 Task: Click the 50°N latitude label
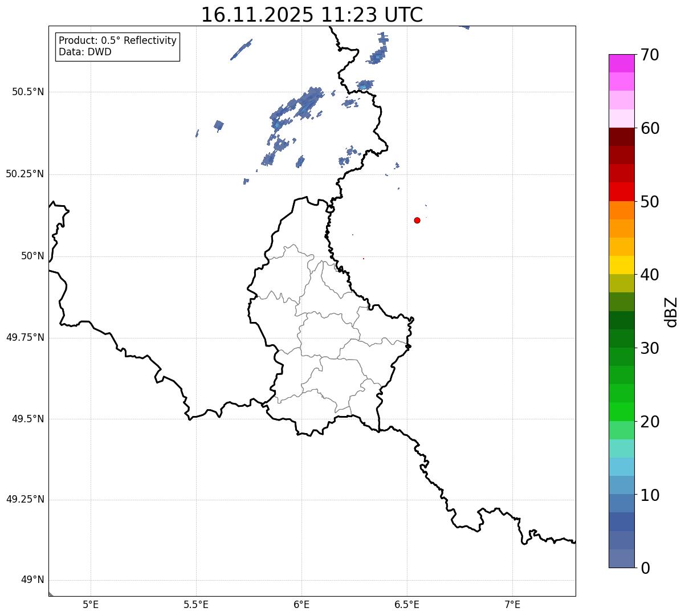[32, 256]
